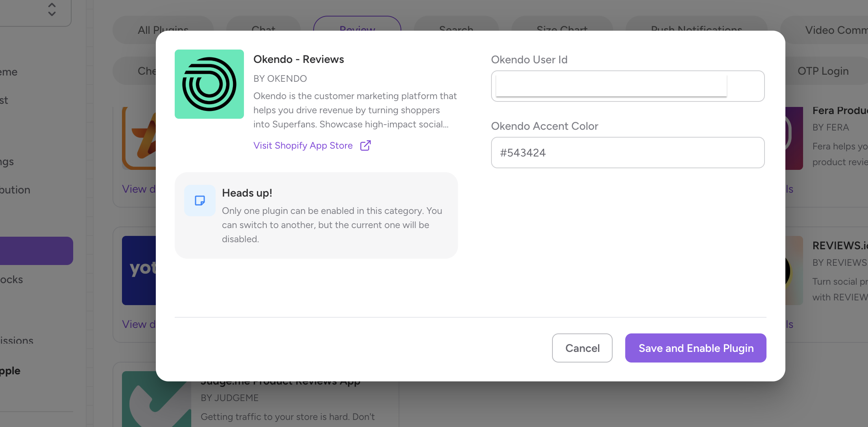
Task: Click the Yotpo plugin logo
Action: tap(139, 271)
